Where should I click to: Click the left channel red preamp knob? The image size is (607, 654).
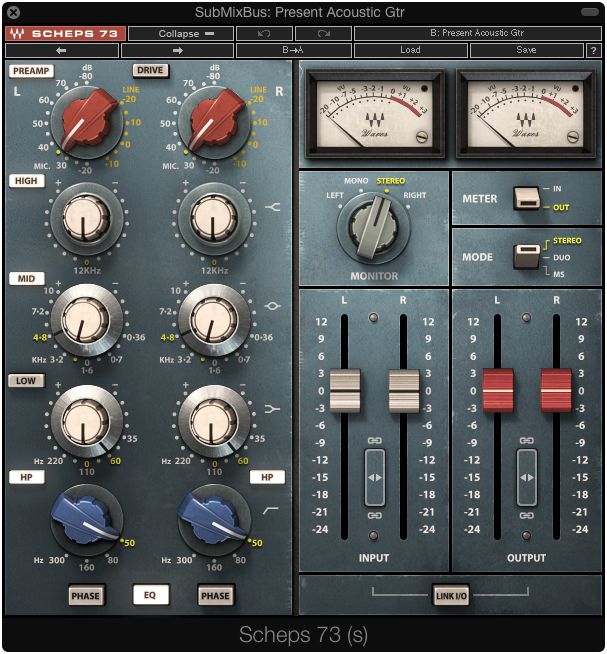[87, 122]
